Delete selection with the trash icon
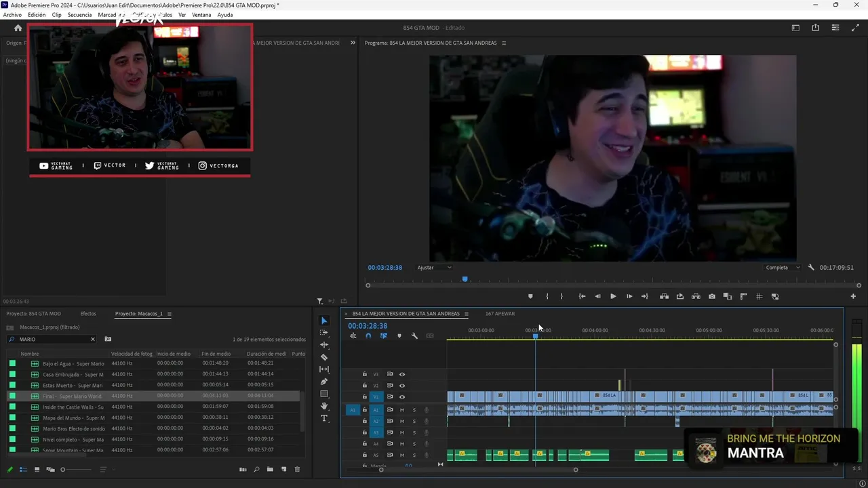The height and width of the screenshot is (488, 868). (x=297, y=469)
